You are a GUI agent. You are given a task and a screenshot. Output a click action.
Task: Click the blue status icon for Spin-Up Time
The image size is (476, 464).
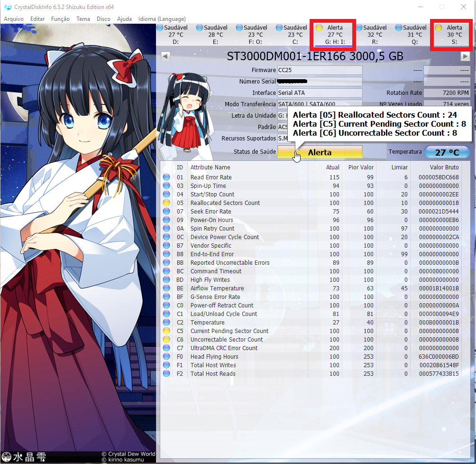point(166,186)
